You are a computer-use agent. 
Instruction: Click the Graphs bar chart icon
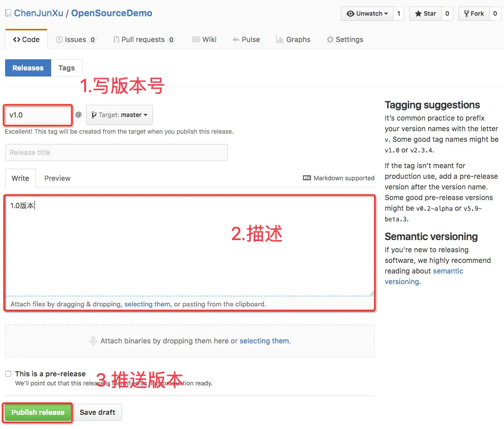(x=280, y=40)
